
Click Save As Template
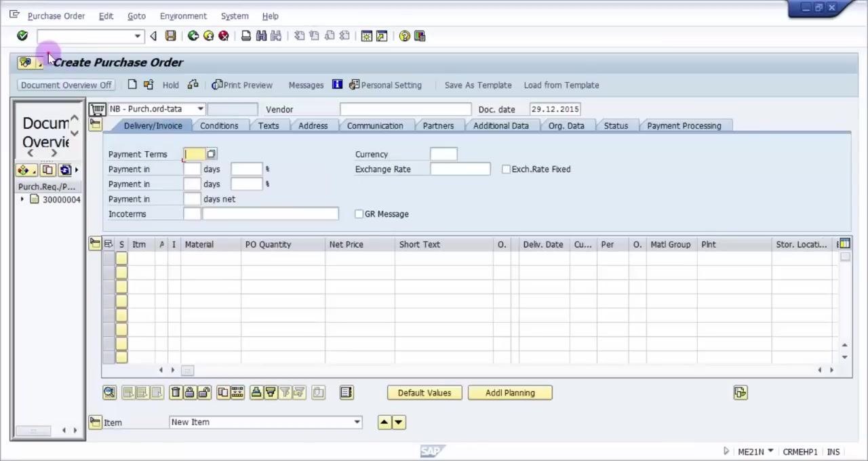click(x=478, y=85)
